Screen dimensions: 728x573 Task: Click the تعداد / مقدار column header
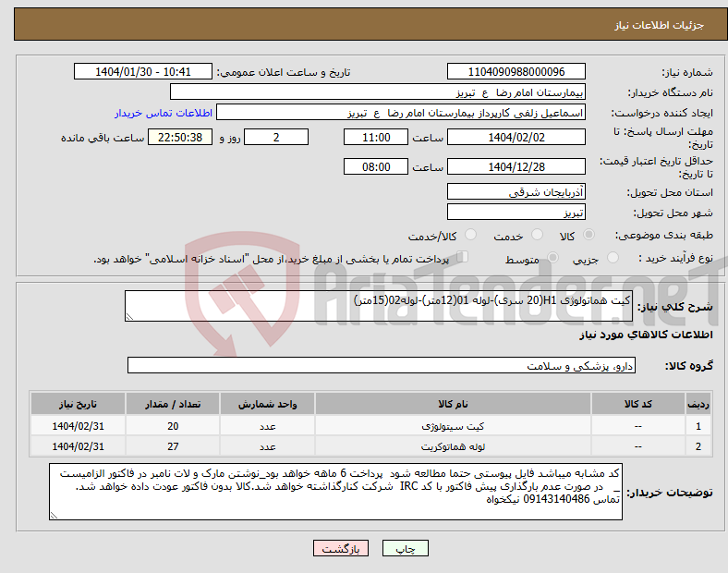(x=173, y=404)
